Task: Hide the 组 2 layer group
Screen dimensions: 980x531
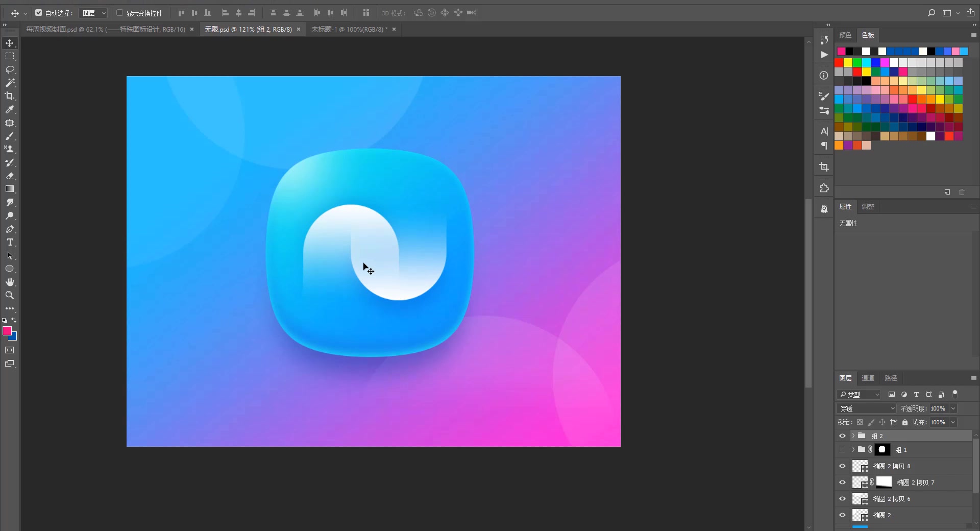Action: coord(842,436)
